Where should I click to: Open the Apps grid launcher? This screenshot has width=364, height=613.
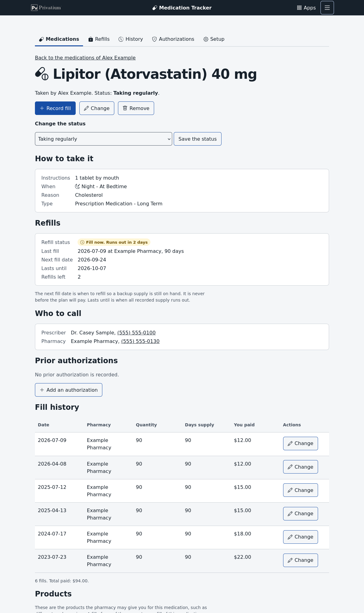point(306,8)
